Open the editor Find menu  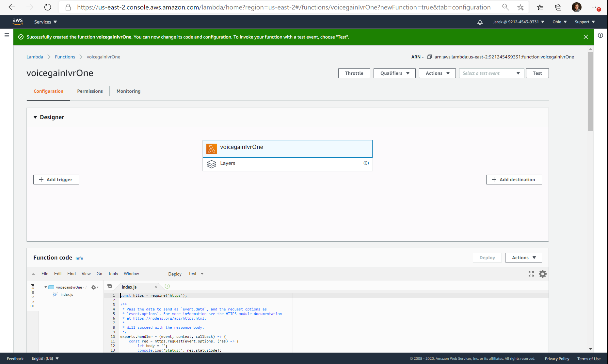[72, 274]
